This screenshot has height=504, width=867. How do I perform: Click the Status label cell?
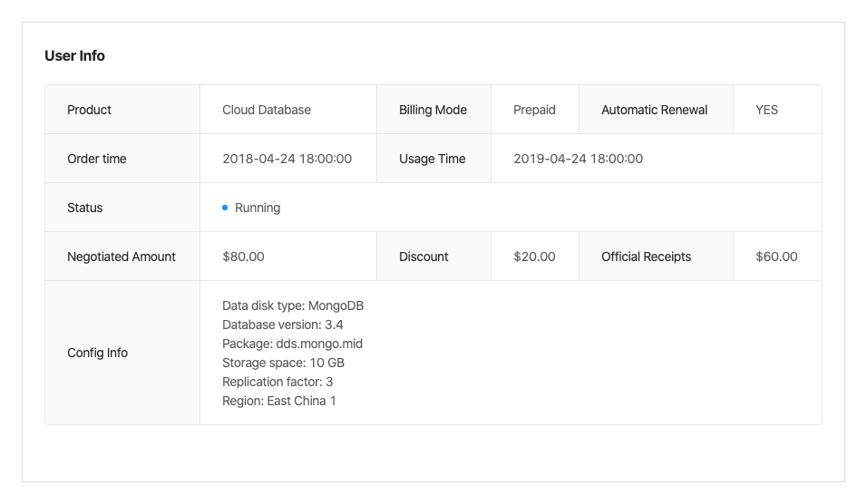[x=85, y=208]
